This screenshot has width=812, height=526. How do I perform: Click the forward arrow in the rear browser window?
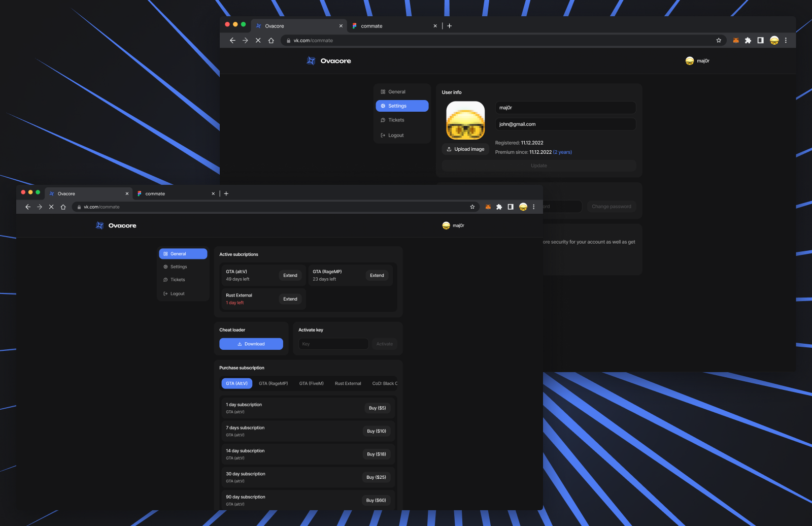click(245, 40)
